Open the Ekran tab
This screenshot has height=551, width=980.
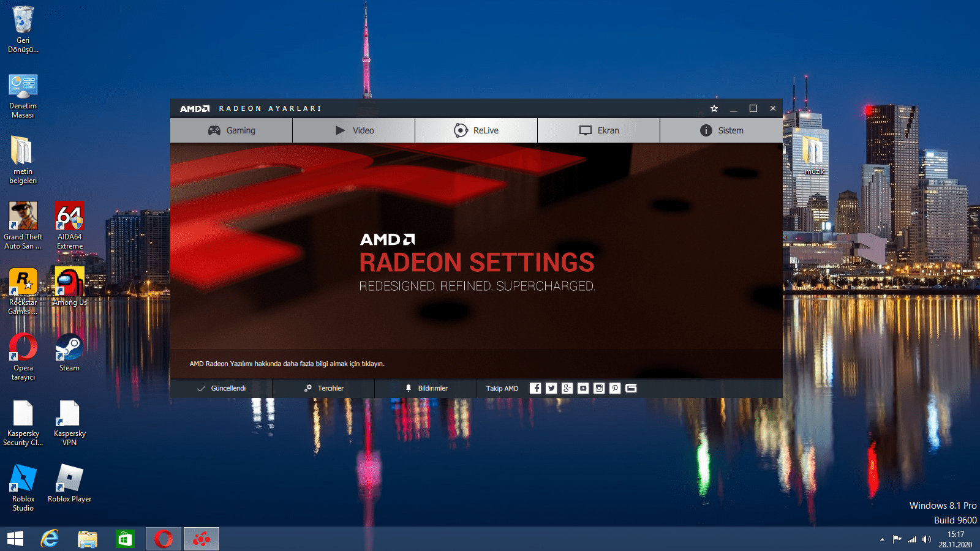pos(598,130)
